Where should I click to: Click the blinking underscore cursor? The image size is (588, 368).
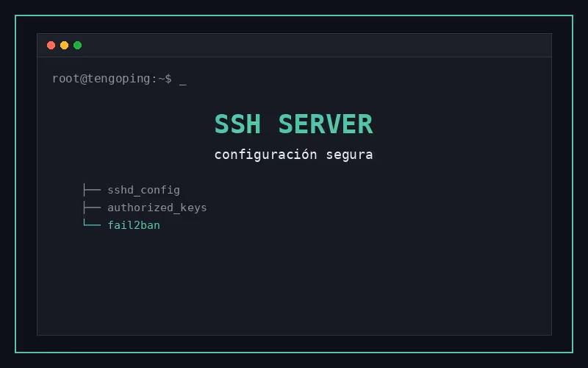tap(183, 85)
